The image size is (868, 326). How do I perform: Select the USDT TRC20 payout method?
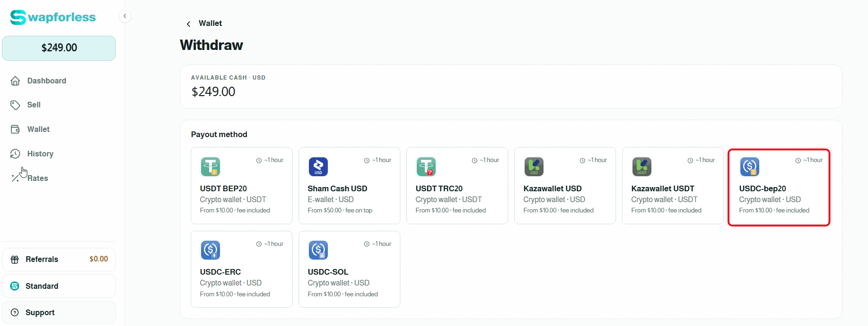[x=457, y=186]
